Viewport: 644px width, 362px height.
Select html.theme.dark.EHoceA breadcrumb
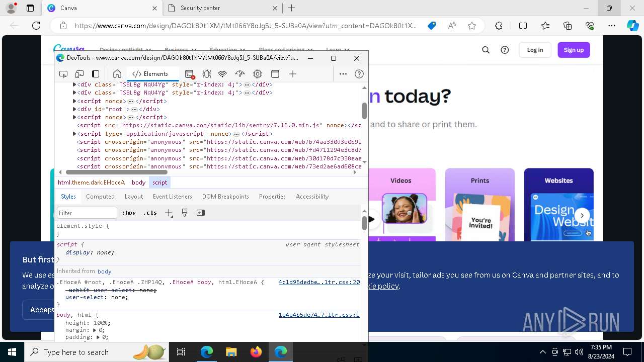pyautogui.click(x=91, y=183)
